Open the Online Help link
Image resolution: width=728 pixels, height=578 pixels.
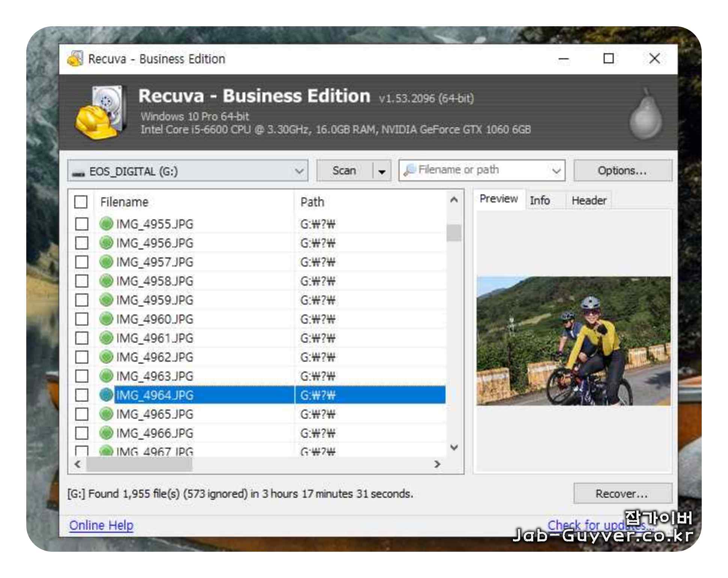[x=101, y=525]
